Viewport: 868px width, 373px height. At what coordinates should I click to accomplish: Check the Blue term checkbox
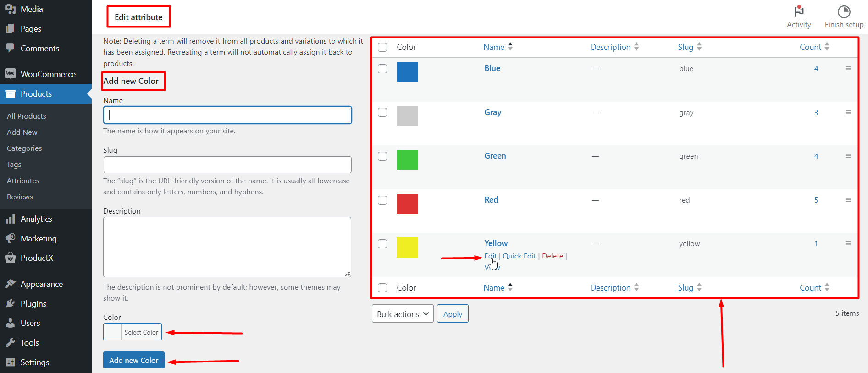click(x=382, y=69)
